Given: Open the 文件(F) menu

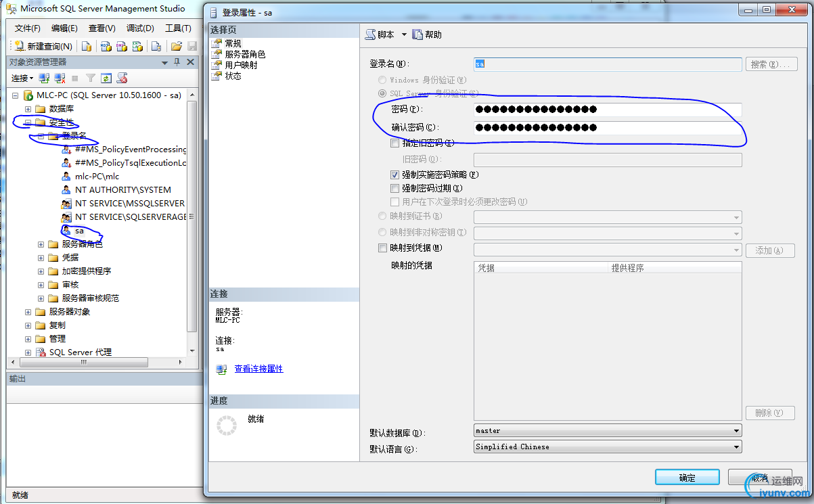Looking at the screenshot, I should tap(28, 28).
